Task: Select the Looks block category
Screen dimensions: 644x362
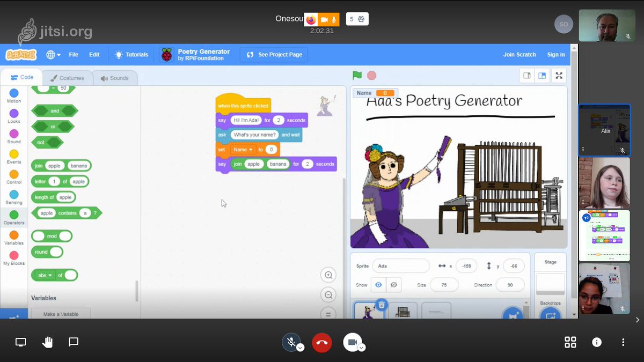Action: tap(14, 116)
